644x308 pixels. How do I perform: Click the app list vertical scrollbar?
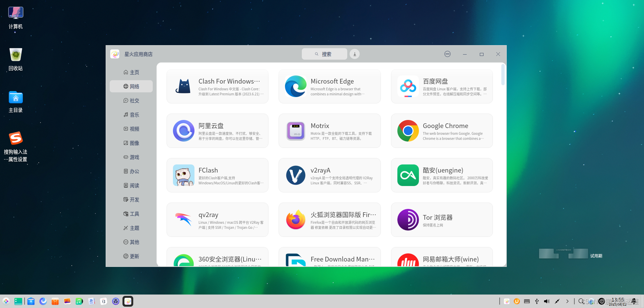pyautogui.click(x=503, y=75)
